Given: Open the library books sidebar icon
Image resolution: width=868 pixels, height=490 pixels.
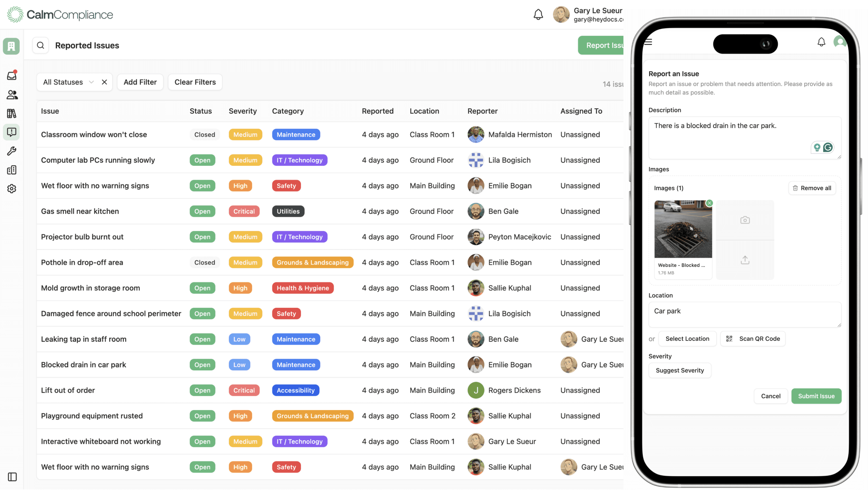Looking at the screenshot, I should pyautogui.click(x=12, y=114).
